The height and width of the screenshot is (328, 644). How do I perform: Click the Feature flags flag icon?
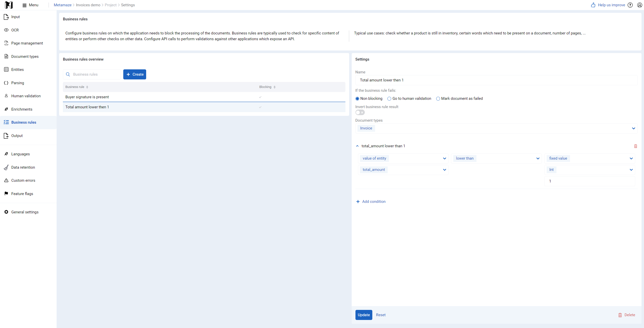pyautogui.click(x=6, y=194)
